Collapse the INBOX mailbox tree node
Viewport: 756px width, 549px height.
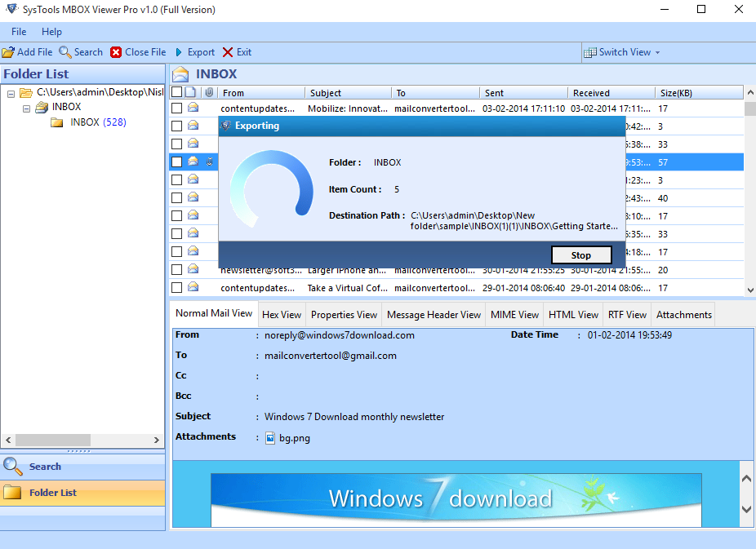[x=26, y=108]
